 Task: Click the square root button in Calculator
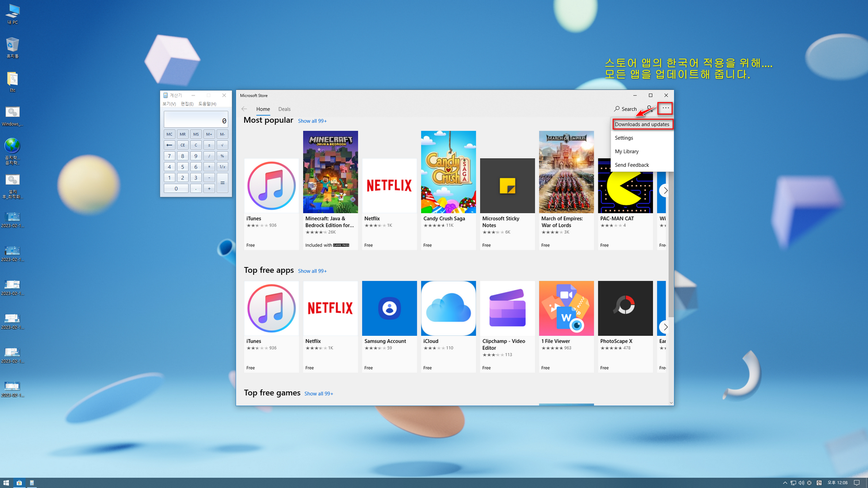coord(222,145)
